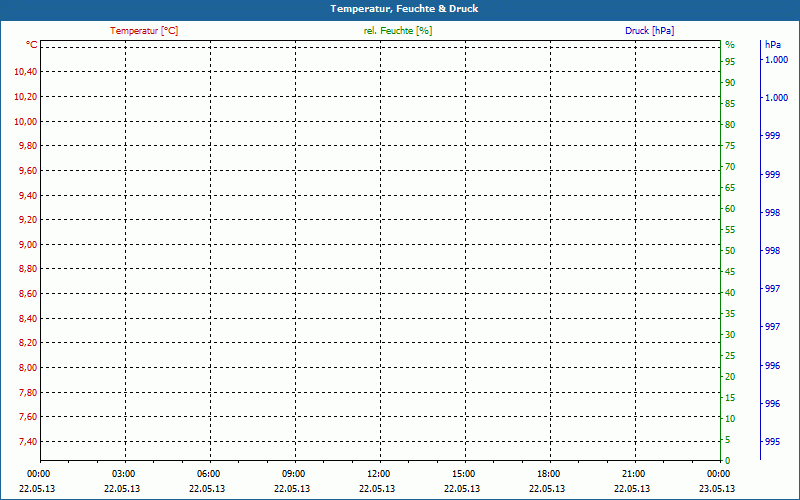Select the red Temperatur [°C] legend label
The width and height of the screenshot is (800, 500).
144,31
